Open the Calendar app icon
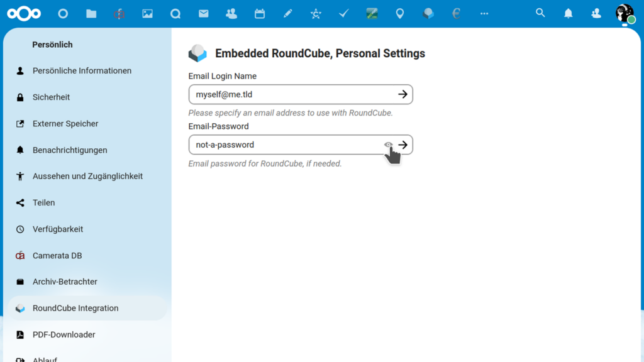The width and height of the screenshot is (644, 362). pyautogui.click(x=260, y=13)
